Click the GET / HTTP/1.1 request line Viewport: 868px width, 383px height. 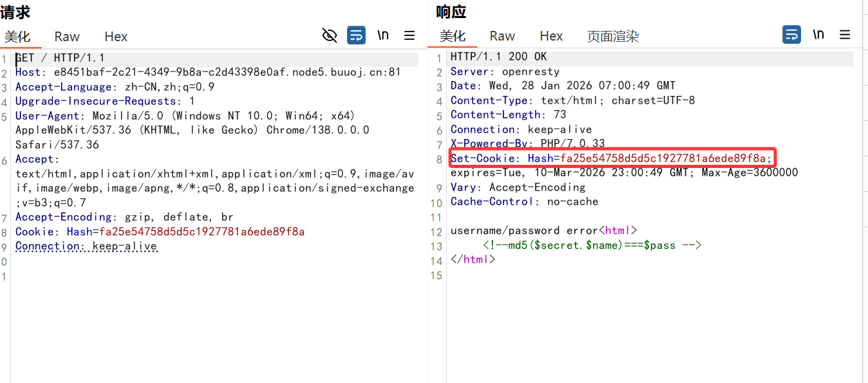tap(60, 58)
